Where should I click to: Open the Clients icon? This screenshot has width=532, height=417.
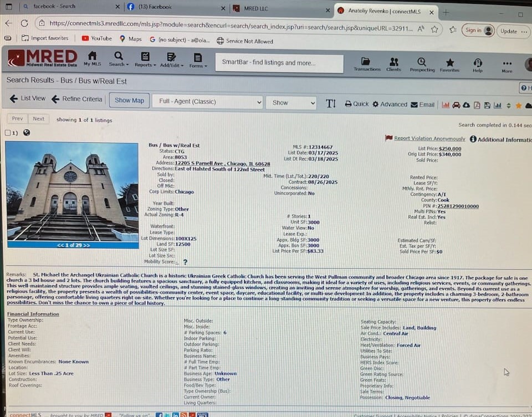tap(393, 63)
